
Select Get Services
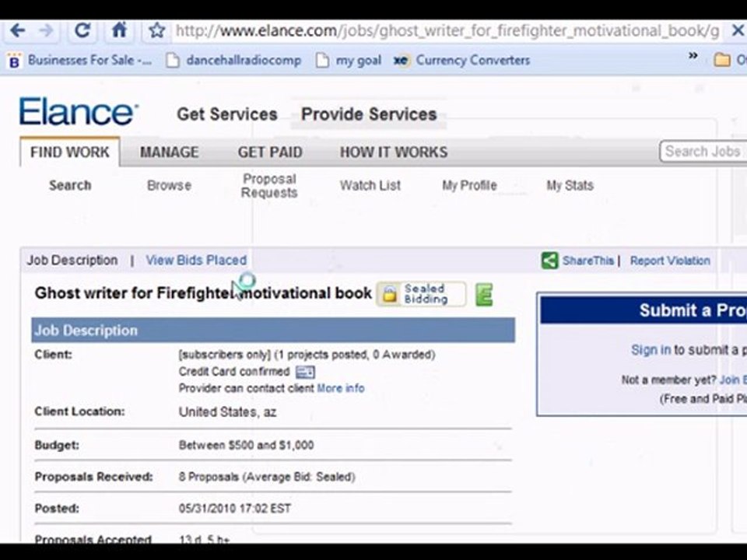point(227,114)
